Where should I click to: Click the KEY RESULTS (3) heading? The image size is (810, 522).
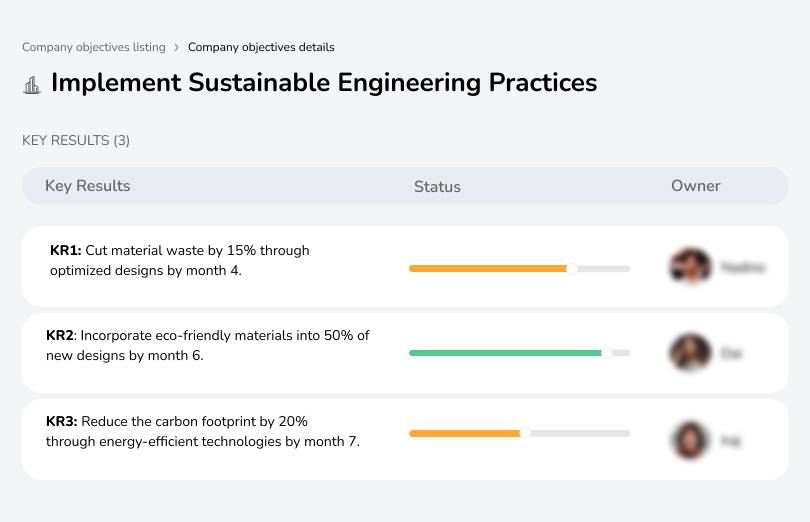click(76, 141)
